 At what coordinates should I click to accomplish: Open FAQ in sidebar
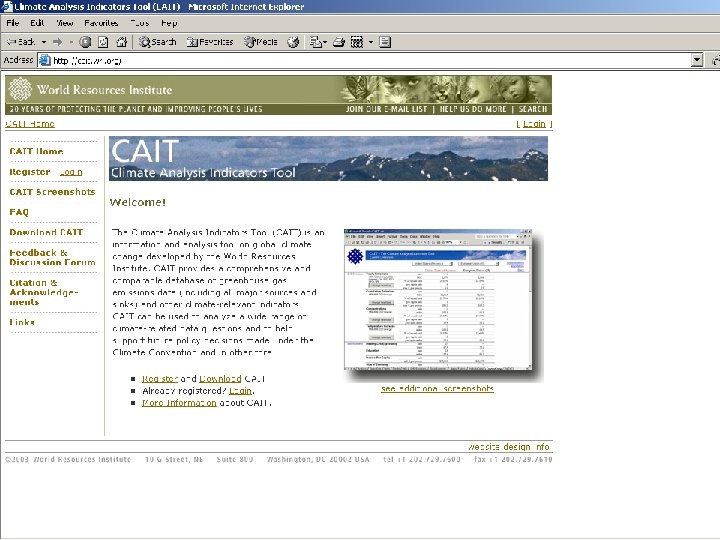coord(19,212)
